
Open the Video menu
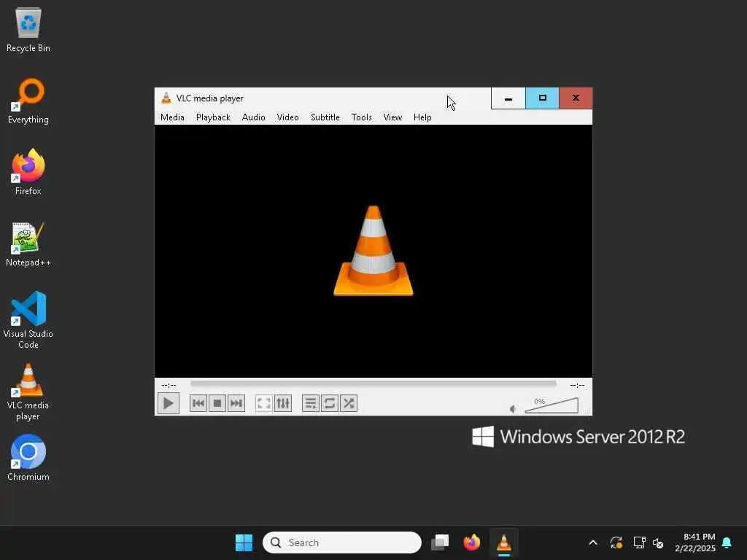[x=287, y=117]
